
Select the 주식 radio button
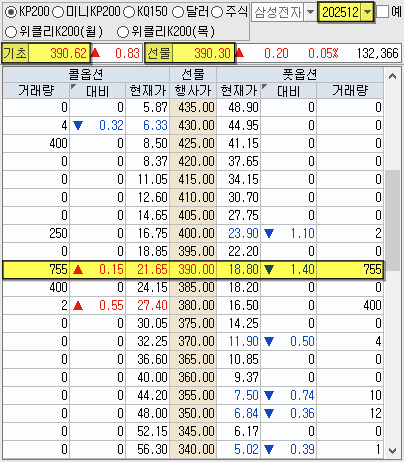[217, 12]
